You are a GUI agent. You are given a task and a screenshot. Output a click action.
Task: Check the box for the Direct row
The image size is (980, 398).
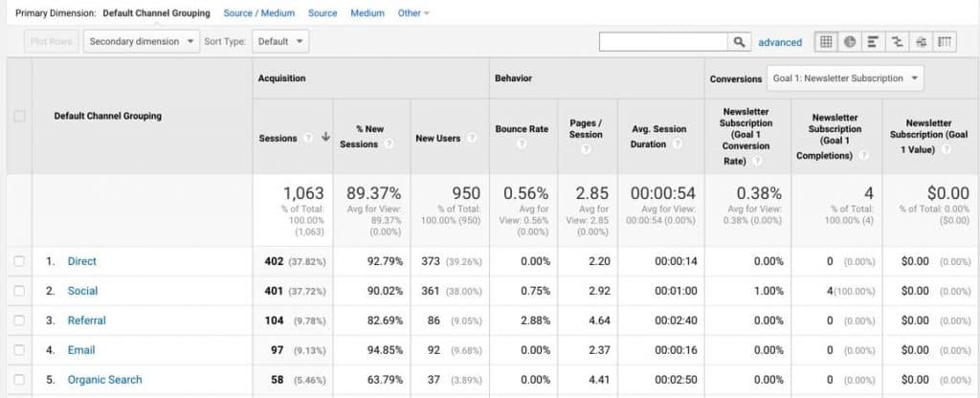pos(19,261)
